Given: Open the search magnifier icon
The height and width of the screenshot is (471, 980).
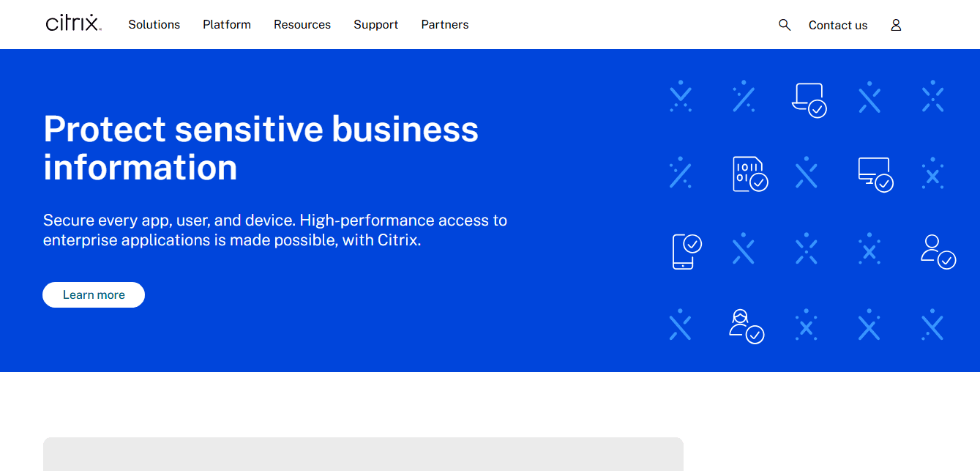Looking at the screenshot, I should click(x=785, y=25).
